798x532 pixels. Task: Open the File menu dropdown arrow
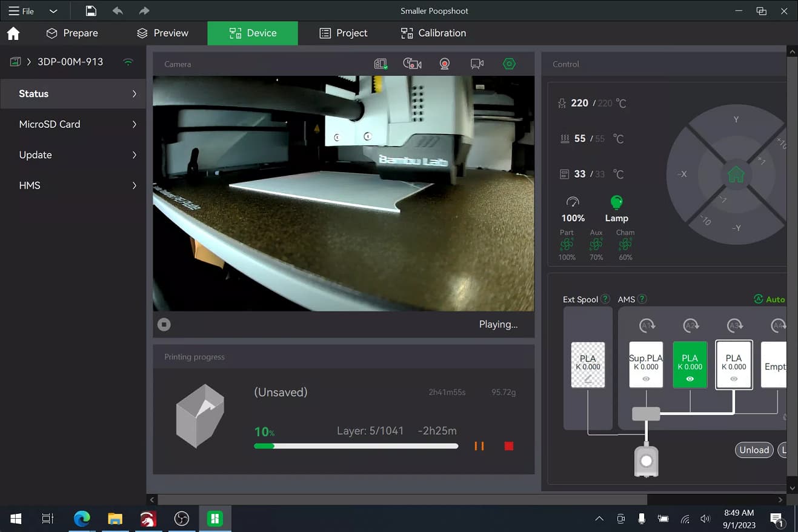53,11
